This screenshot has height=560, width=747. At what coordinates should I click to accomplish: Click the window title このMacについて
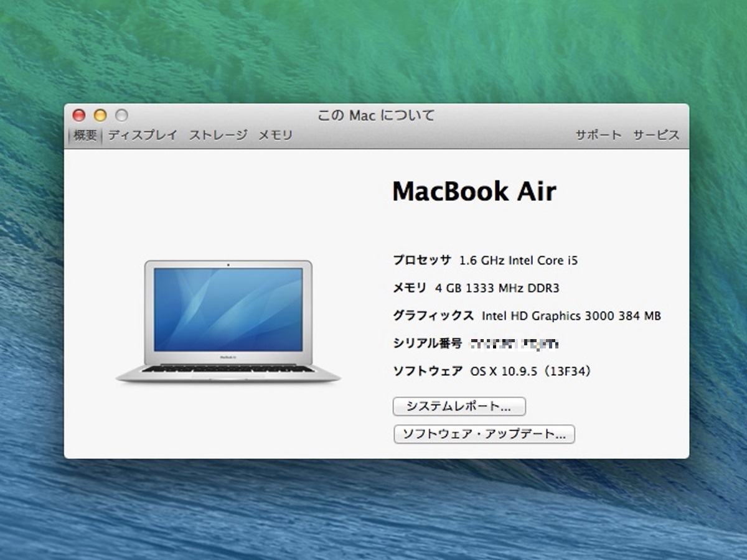click(376, 115)
